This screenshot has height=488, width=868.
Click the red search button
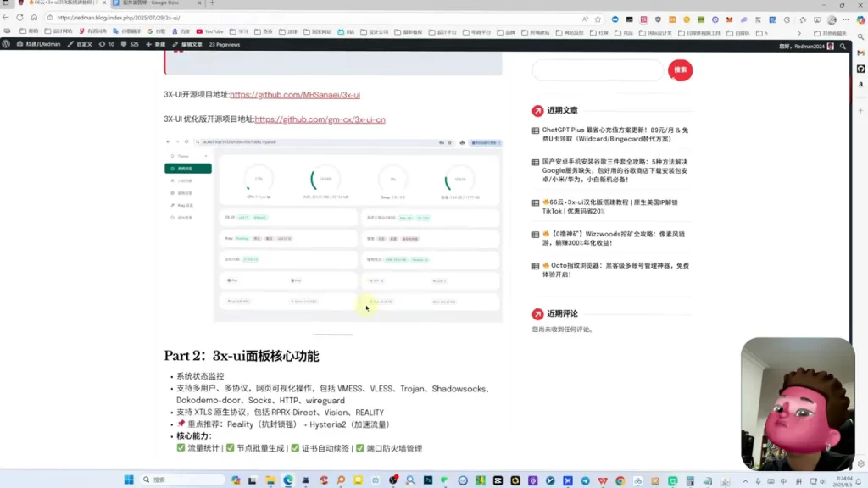point(681,70)
